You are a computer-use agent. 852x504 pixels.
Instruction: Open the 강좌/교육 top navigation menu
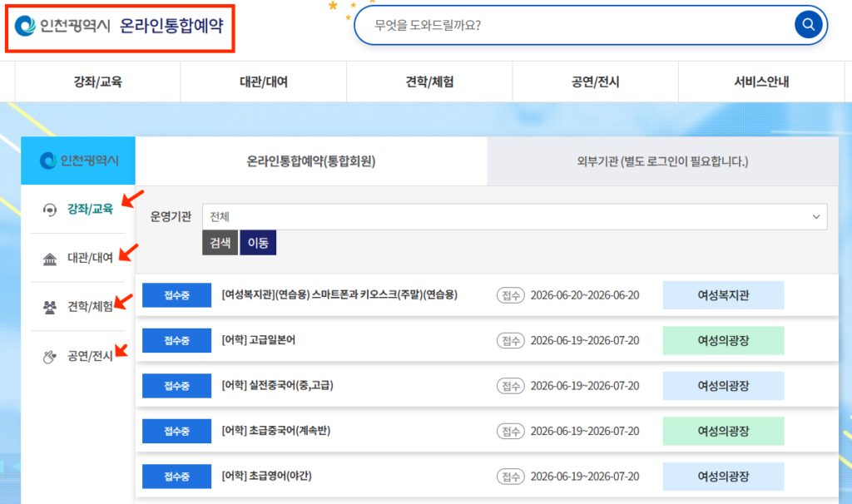(x=98, y=82)
